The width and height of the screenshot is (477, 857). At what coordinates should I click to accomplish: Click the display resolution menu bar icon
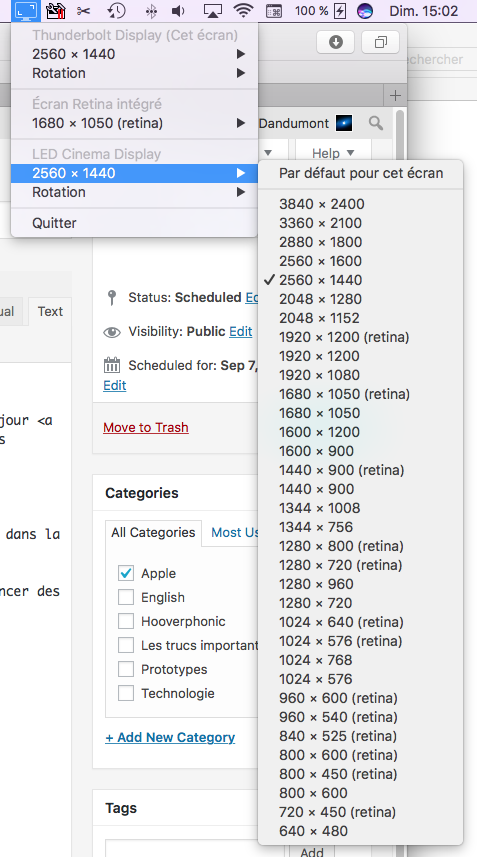26,10
